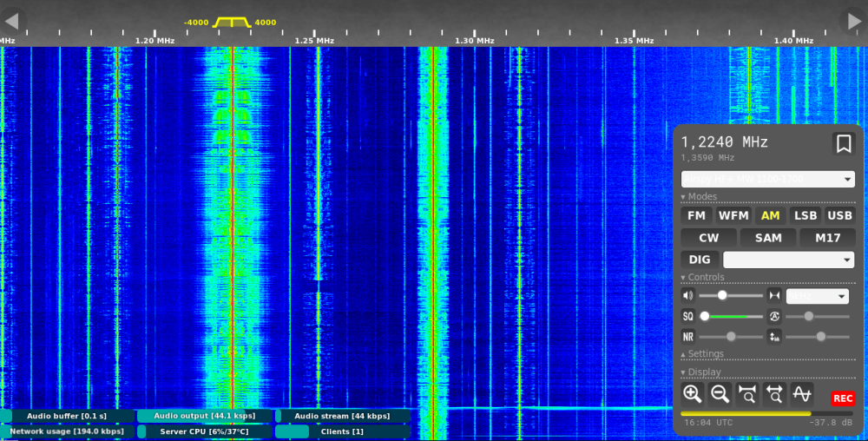868x441 pixels.
Task: Zoom in on the waterfall
Action: click(x=692, y=394)
